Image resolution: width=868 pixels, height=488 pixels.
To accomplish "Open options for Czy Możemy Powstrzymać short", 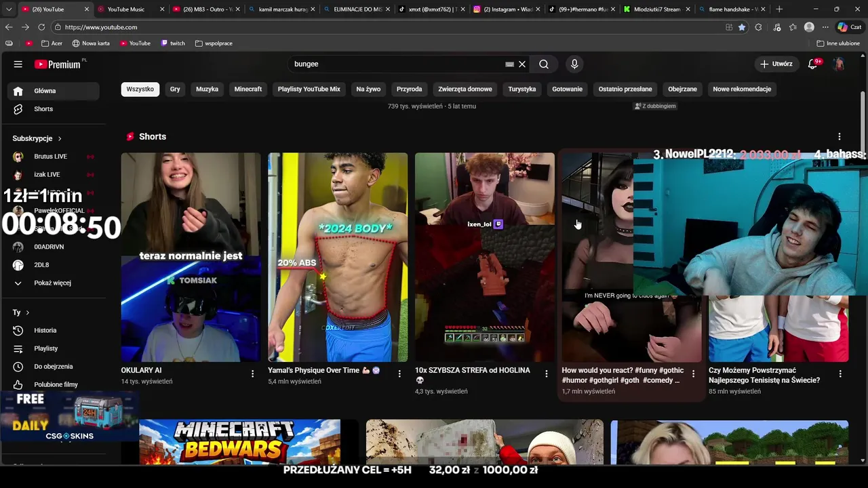I will [840, 373].
